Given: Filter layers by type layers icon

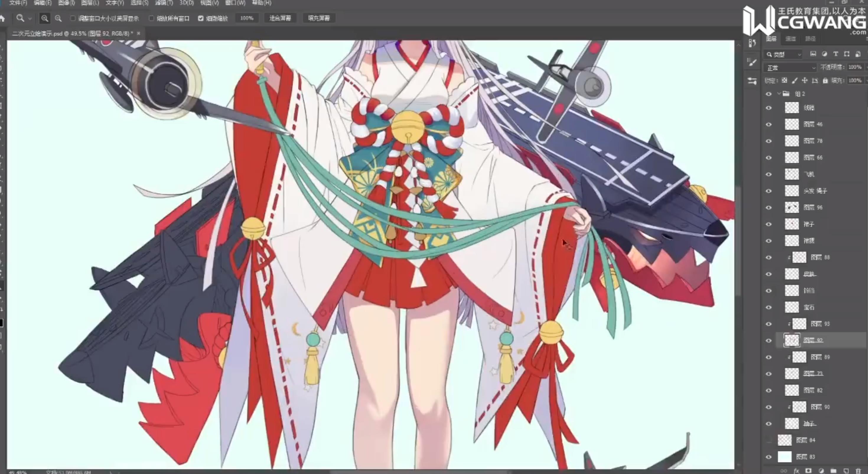Looking at the screenshot, I should [836, 54].
